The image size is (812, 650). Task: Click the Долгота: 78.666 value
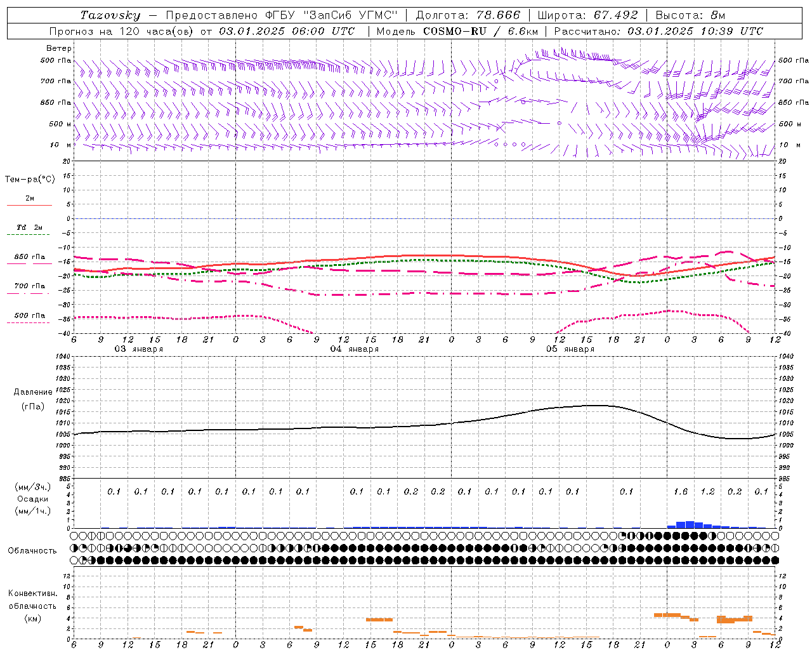point(468,15)
